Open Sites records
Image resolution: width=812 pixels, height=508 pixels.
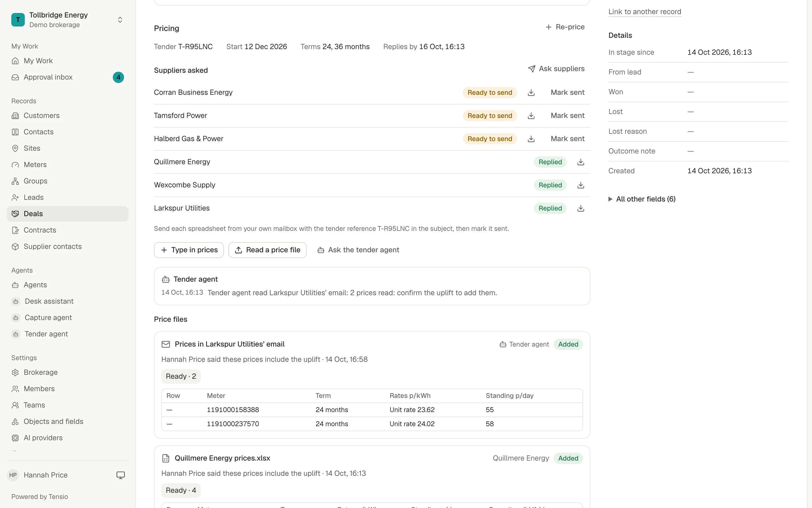pyautogui.click(x=67, y=148)
